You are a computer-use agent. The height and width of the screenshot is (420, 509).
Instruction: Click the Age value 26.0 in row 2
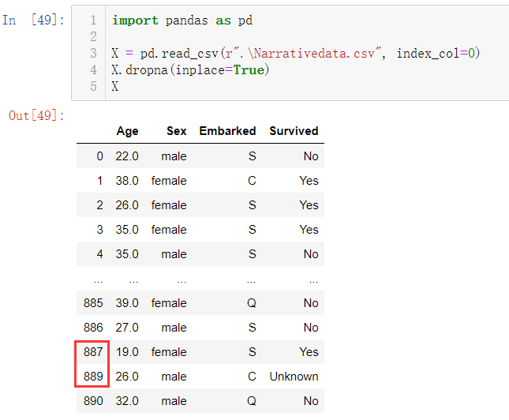pos(127,205)
